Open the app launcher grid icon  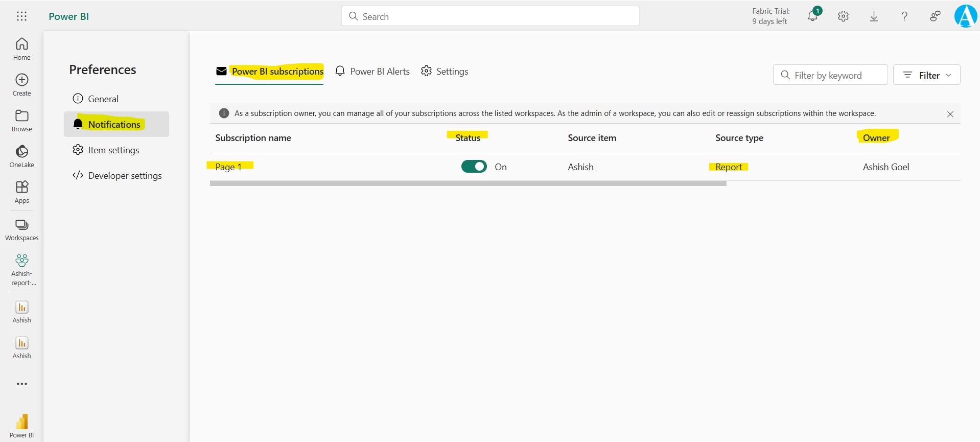click(x=21, y=16)
